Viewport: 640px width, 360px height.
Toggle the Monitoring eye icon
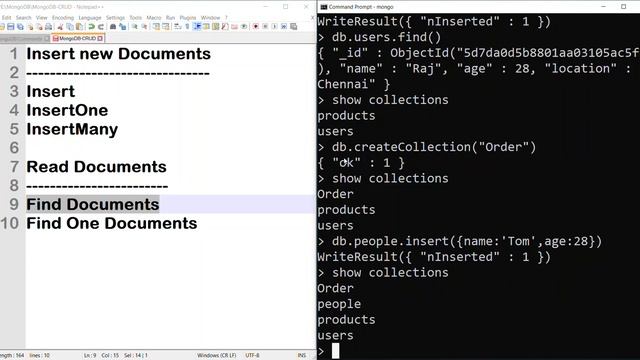[x=244, y=27]
